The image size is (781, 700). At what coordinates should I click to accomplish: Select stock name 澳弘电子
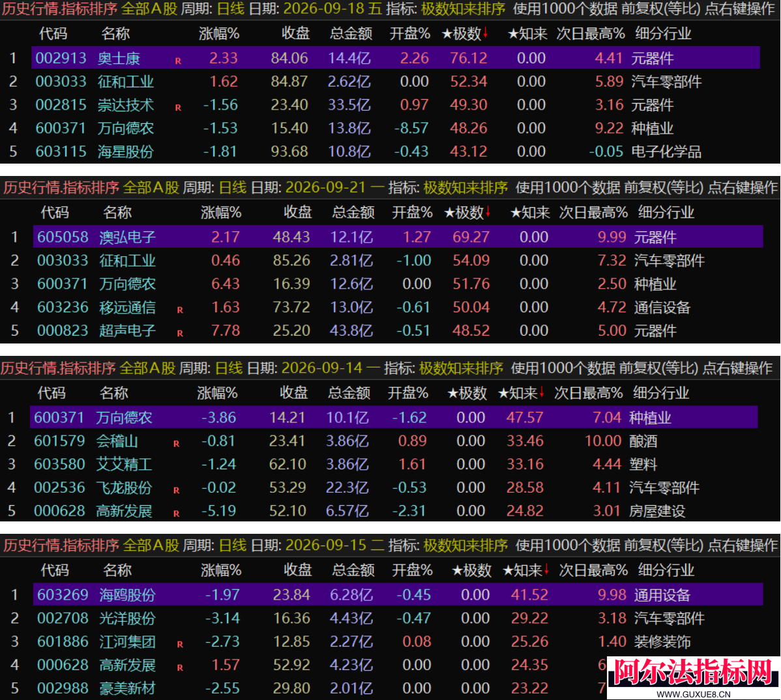click(x=128, y=237)
